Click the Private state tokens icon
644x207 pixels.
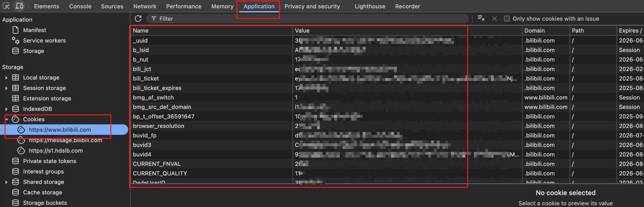[15, 161]
